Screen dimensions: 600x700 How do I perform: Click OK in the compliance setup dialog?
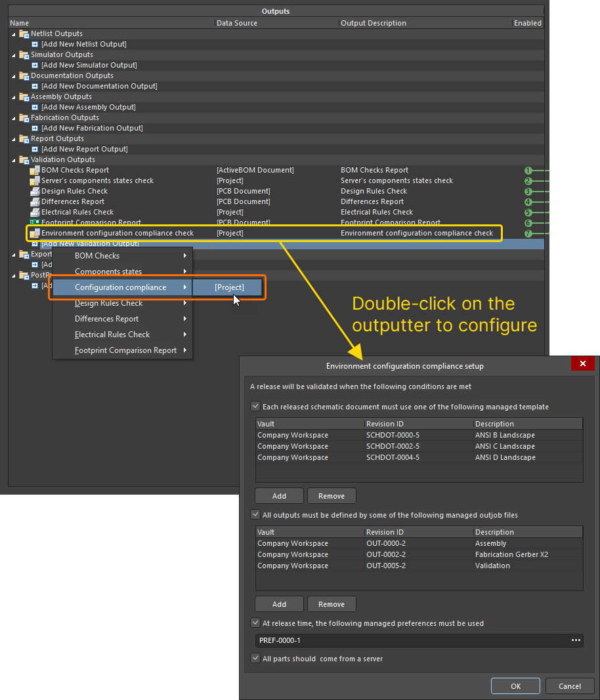coord(515,686)
